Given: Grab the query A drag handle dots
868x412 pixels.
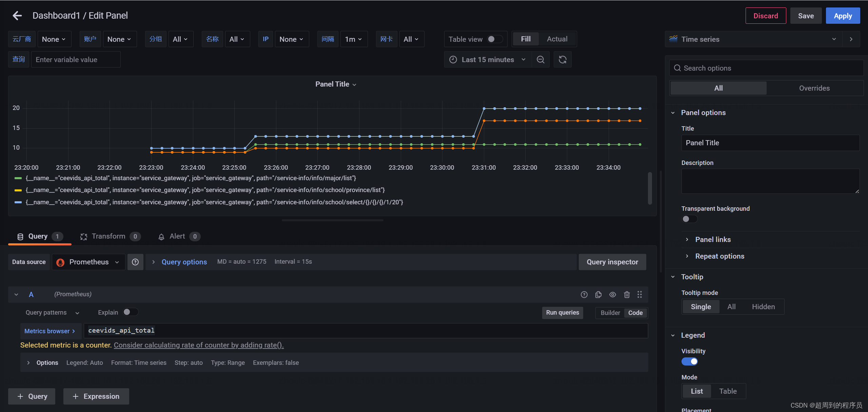Looking at the screenshot, I should point(639,295).
